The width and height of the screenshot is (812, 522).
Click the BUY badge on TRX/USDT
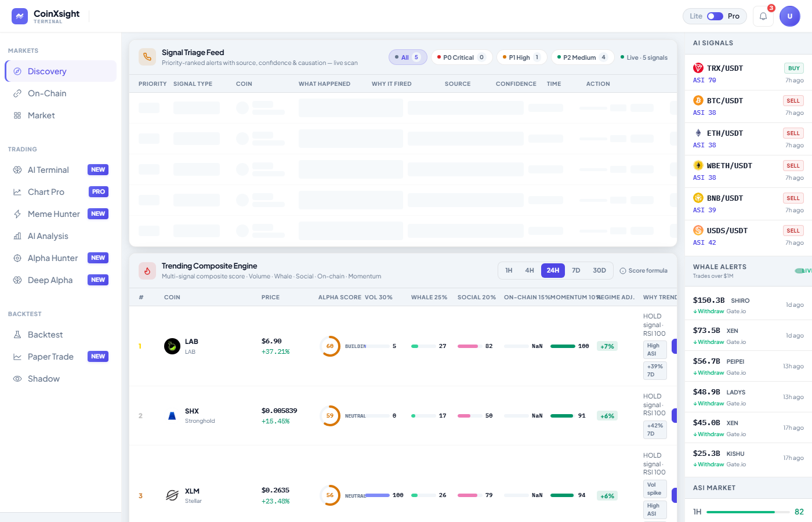(794, 68)
